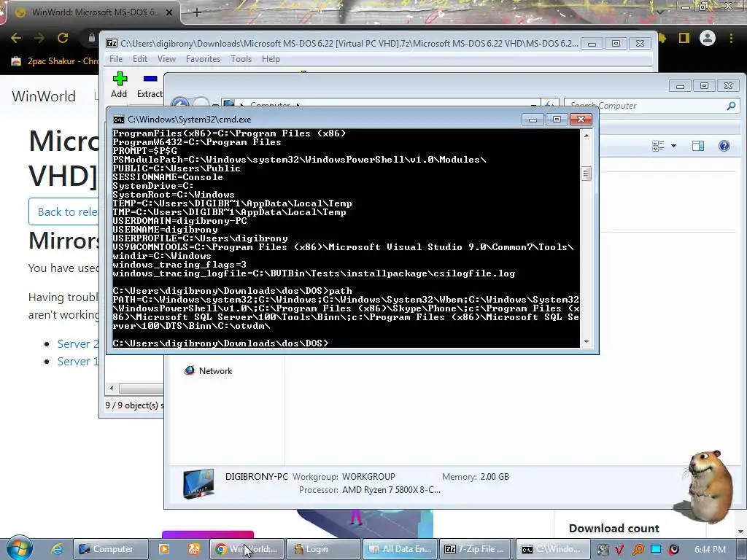Click the round red-black tray icon
Viewport: 747px width, 560px height.
tap(673, 550)
